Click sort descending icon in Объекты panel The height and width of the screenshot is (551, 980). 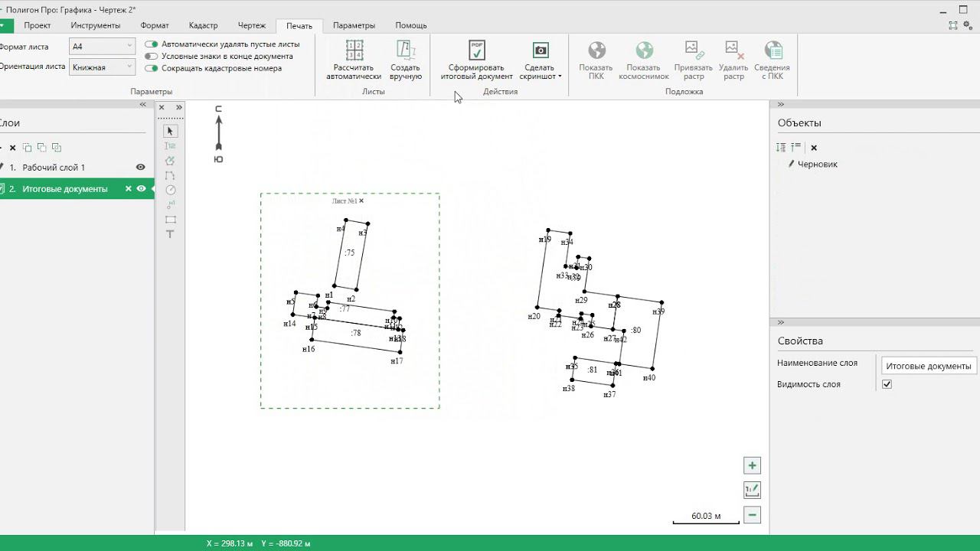click(781, 147)
